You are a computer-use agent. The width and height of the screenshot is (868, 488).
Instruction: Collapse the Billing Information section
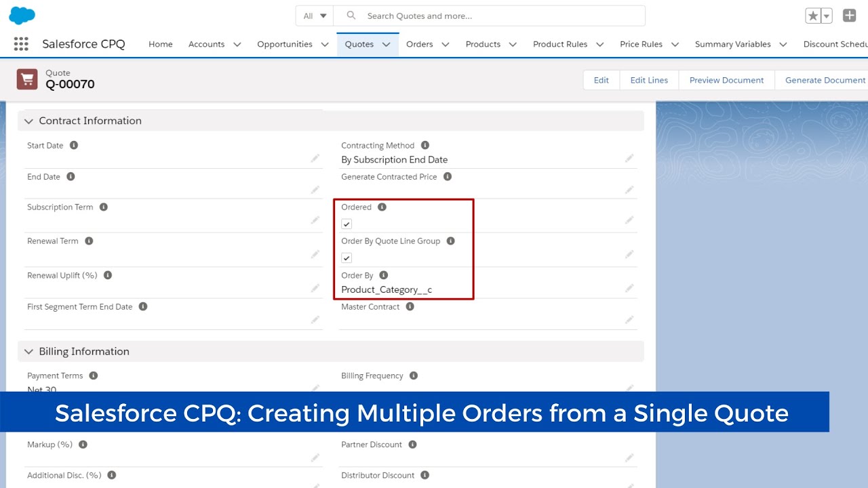28,351
